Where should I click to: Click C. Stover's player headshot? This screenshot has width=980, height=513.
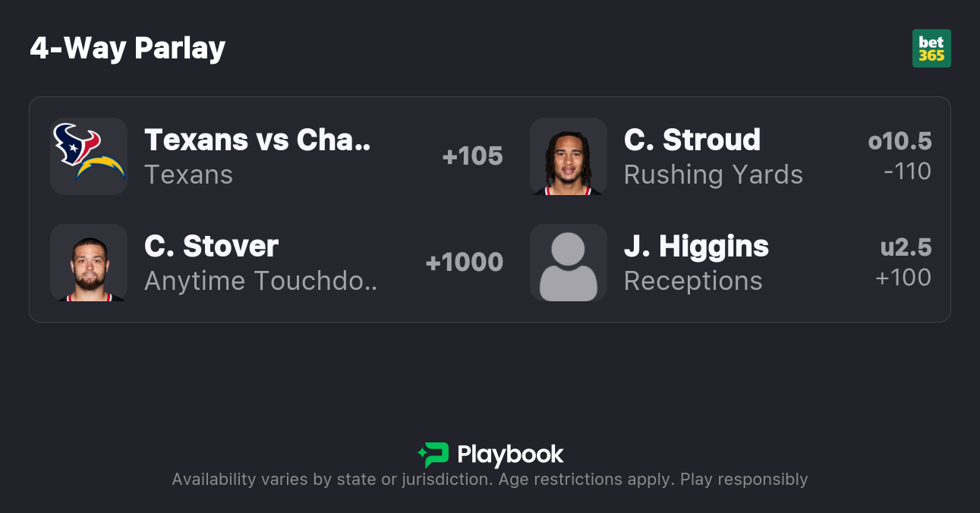point(89,263)
